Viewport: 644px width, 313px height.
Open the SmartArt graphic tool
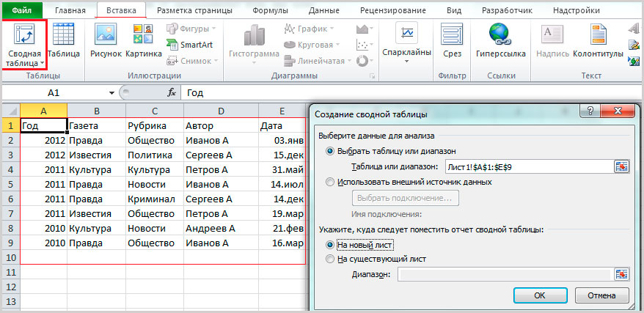coord(190,44)
